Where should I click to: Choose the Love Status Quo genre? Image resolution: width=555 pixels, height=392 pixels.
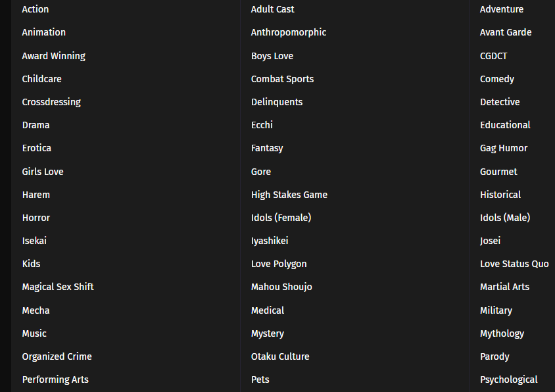(514, 264)
